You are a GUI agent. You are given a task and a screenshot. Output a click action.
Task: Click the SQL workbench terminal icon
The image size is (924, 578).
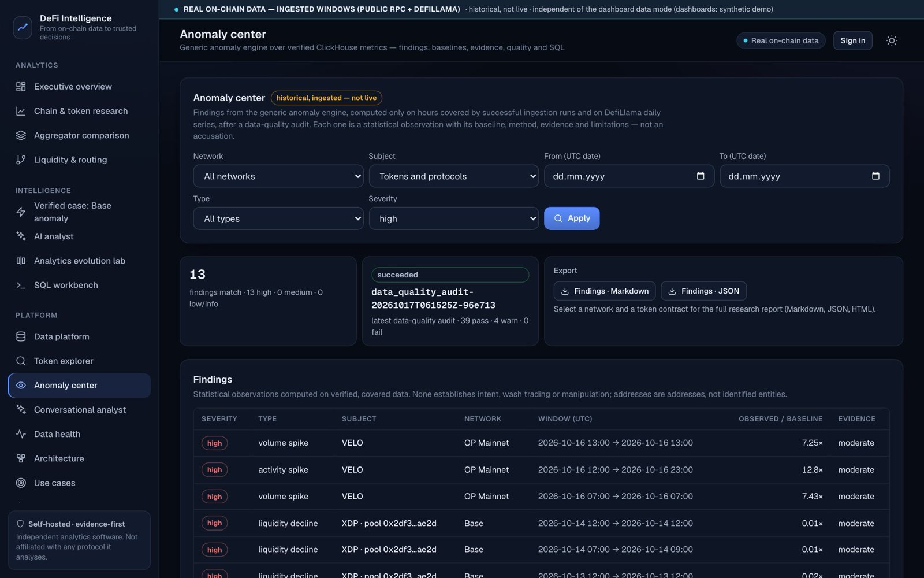[21, 285]
